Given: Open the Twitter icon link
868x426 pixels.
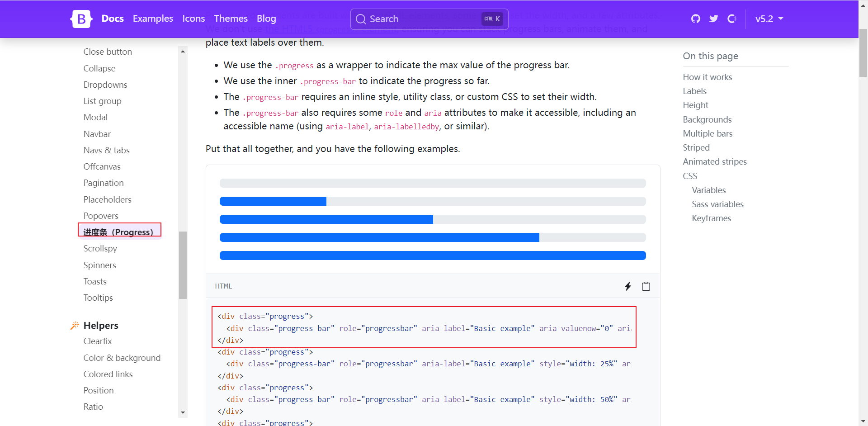Looking at the screenshot, I should (714, 19).
